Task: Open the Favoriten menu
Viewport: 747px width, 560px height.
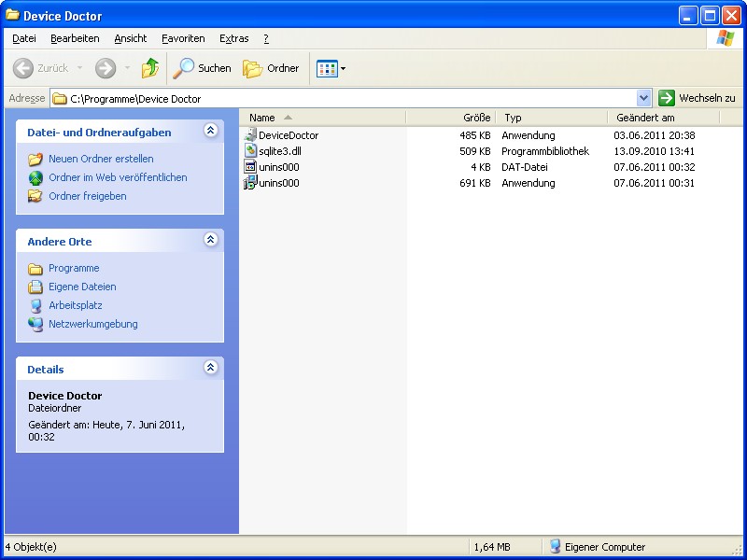Action: tap(183, 38)
